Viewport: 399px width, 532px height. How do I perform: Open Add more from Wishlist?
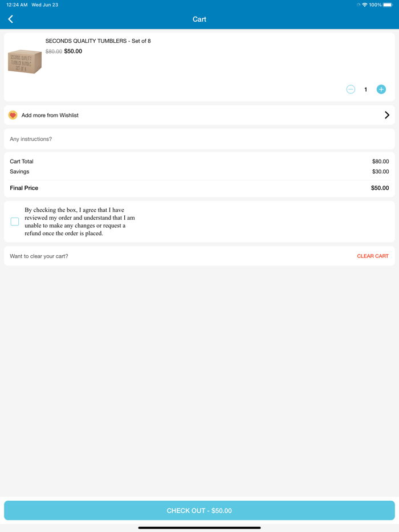coord(50,115)
